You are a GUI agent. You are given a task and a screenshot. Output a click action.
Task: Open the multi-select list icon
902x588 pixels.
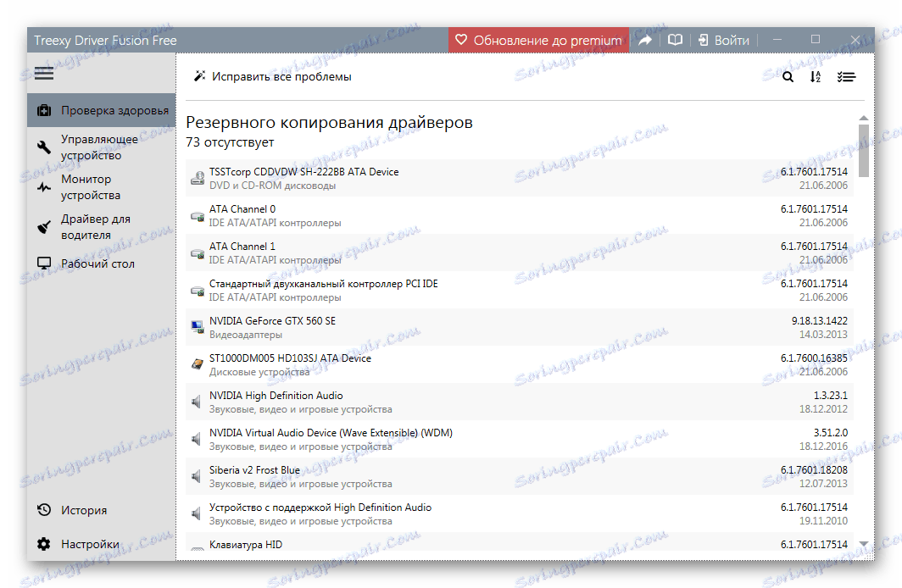pyautogui.click(x=846, y=76)
